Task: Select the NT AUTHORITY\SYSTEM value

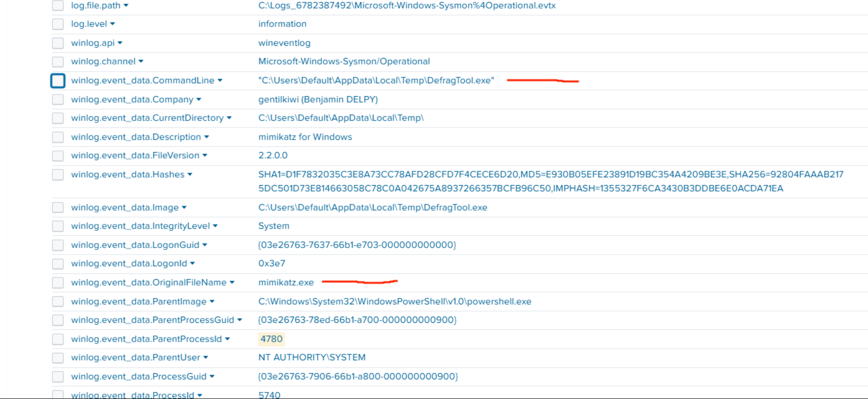Action: (x=312, y=358)
